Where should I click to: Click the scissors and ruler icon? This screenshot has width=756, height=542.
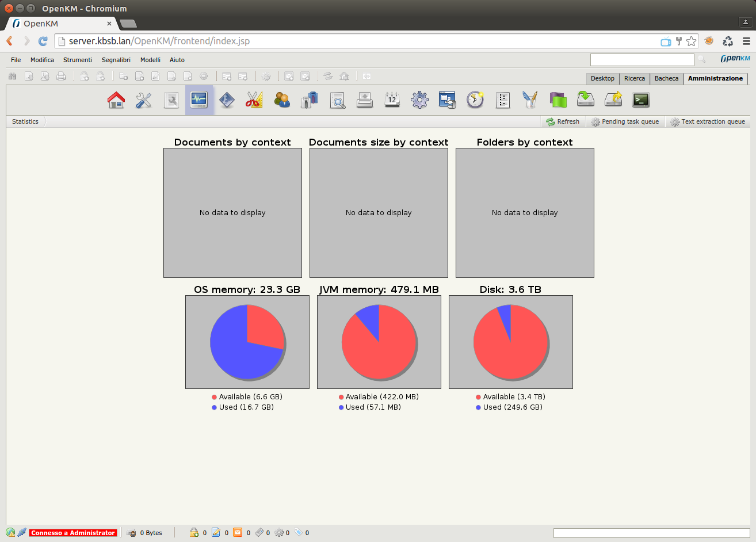[254, 100]
